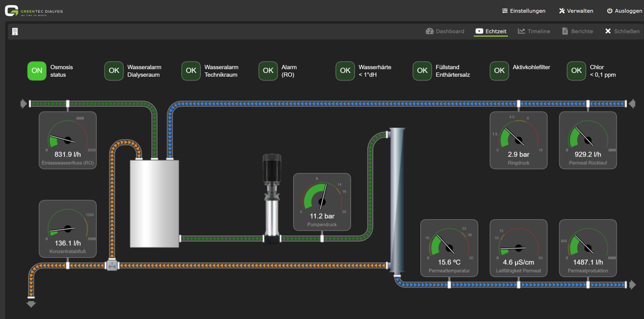Click the Wasseralarm Dialyseraum OK indicator
This screenshot has height=319, width=644.
114,71
